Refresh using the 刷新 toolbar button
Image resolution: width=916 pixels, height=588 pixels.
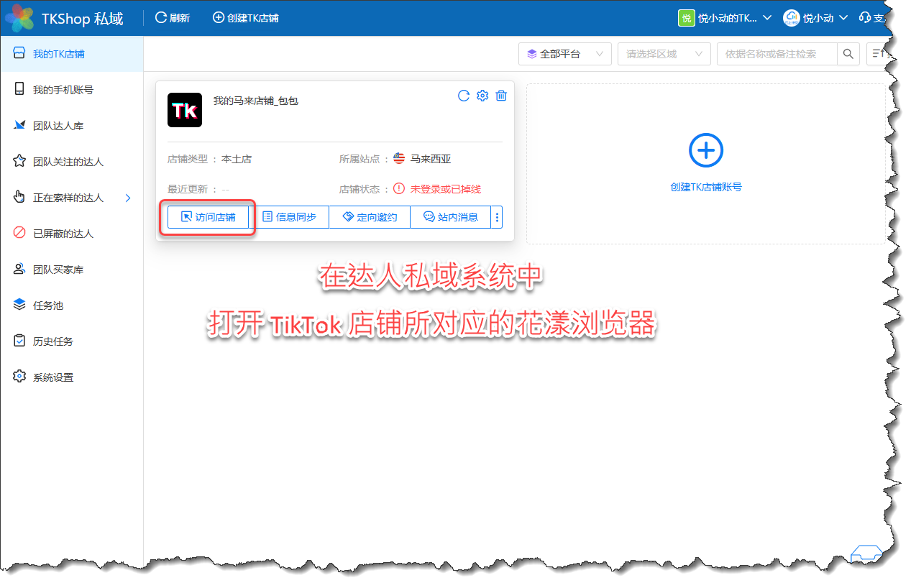[x=173, y=18]
